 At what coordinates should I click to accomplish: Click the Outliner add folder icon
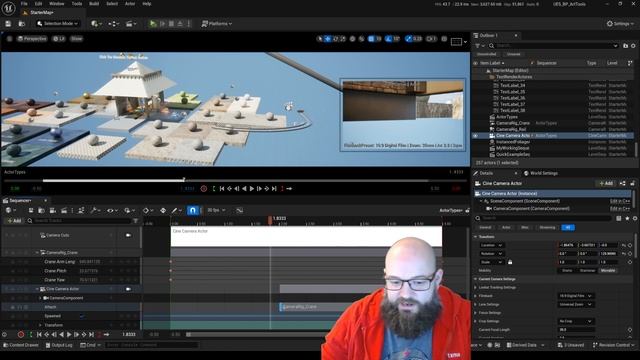625,46
